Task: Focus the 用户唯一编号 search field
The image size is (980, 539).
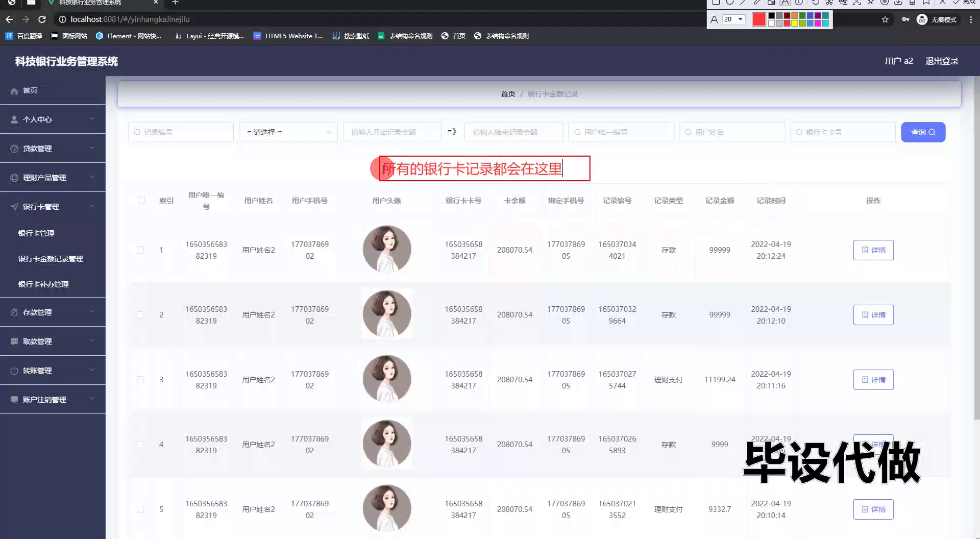Action: tap(621, 132)
